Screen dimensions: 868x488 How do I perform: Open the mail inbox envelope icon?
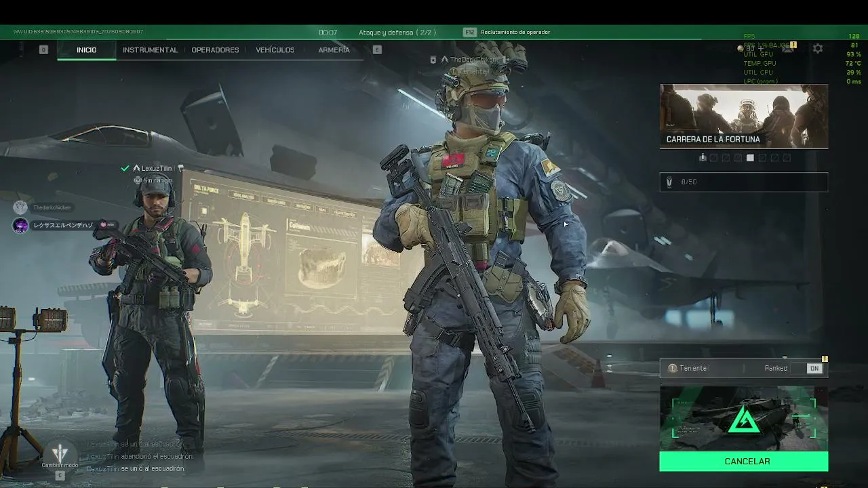pyautogui.click(x=788, y=49)
